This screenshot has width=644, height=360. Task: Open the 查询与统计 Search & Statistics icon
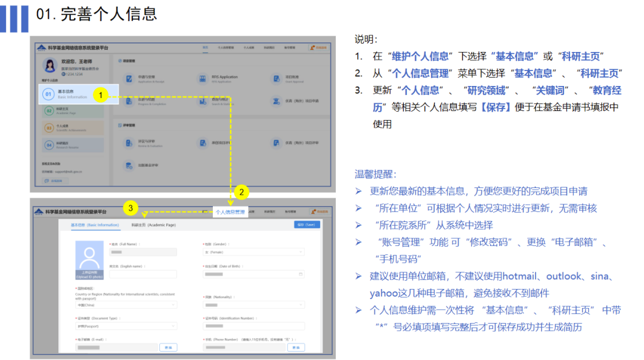pyautogui.click(x=203, y=101)
